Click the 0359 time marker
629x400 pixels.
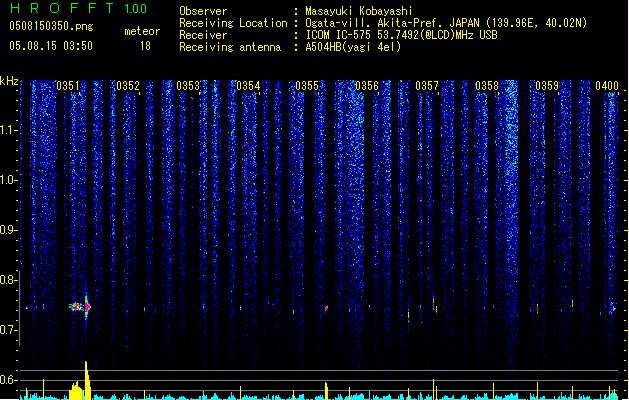pos(547,86)
